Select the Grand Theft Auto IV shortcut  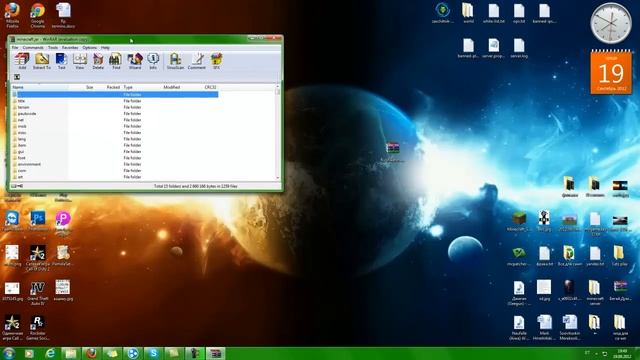(x=38, y=292)
